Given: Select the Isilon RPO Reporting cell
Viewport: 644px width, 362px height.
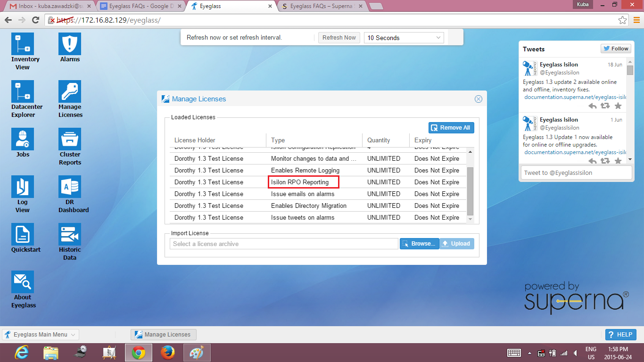Looking at the screenshot, I should 304,182.
